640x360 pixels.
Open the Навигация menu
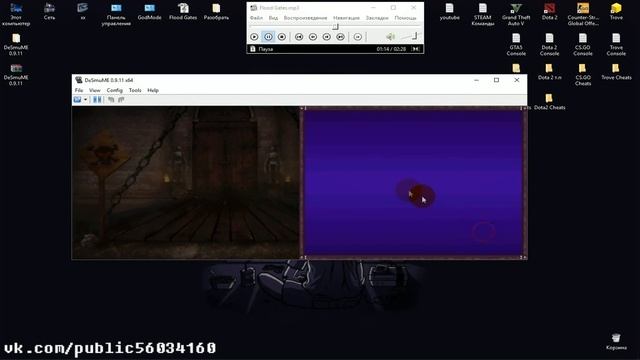(346, 18)
